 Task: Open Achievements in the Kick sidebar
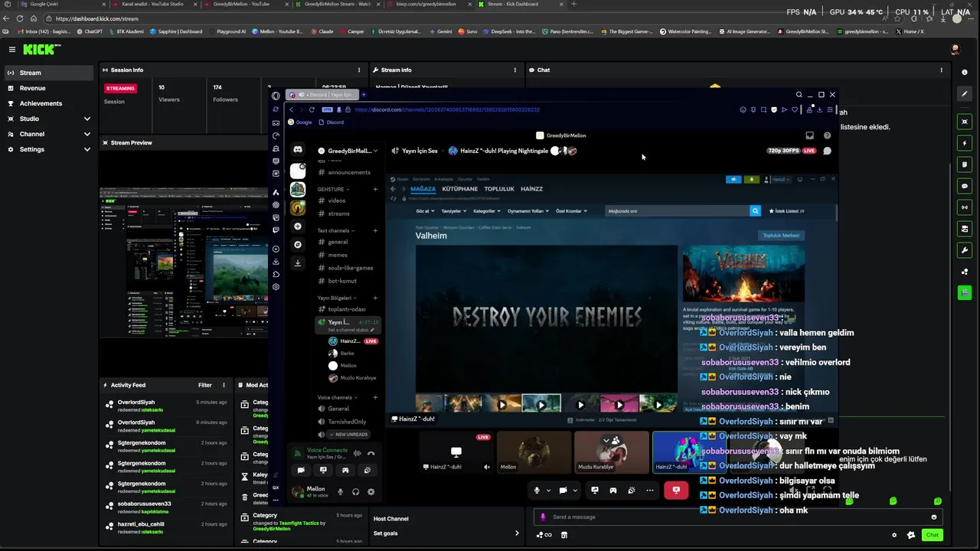point(49,103)
